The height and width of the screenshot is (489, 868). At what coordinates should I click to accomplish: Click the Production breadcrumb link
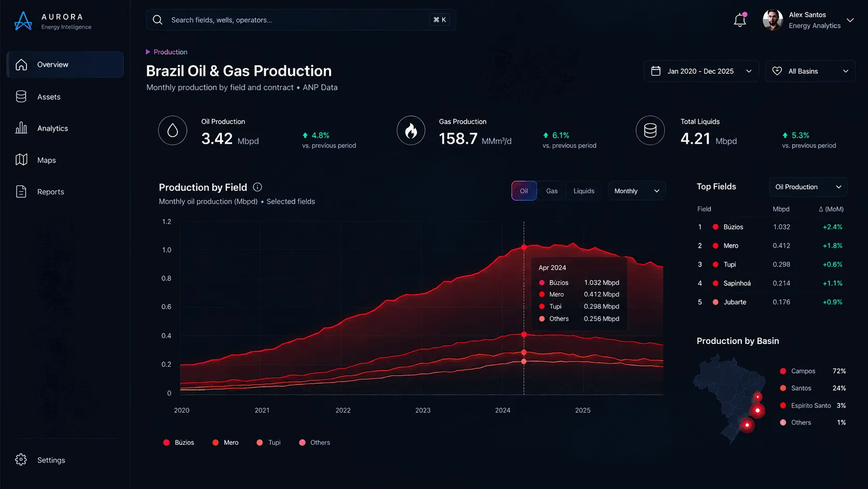(x=170, y=52)
